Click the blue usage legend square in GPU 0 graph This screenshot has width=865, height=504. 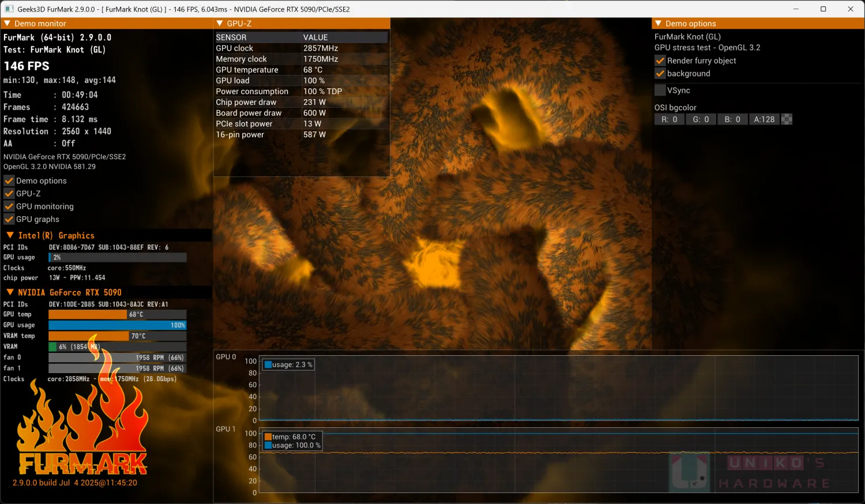[268, 365]
